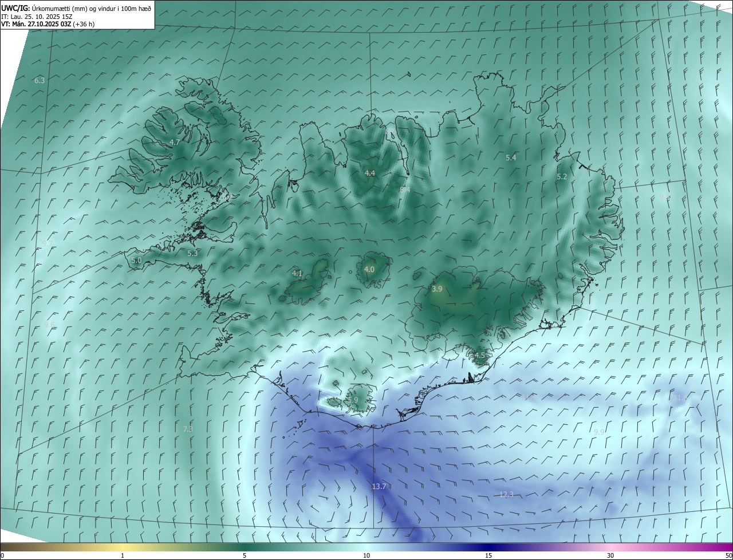The image size is (733, 560).
Task: Click the color scale tick labeled 10
Action: [366, 555]
